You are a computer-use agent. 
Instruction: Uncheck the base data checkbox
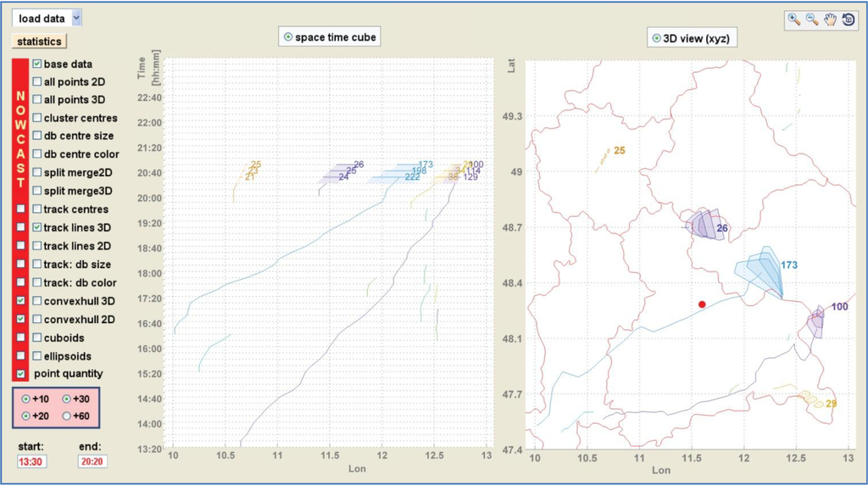pyautogui.click(x=37, y=64)
